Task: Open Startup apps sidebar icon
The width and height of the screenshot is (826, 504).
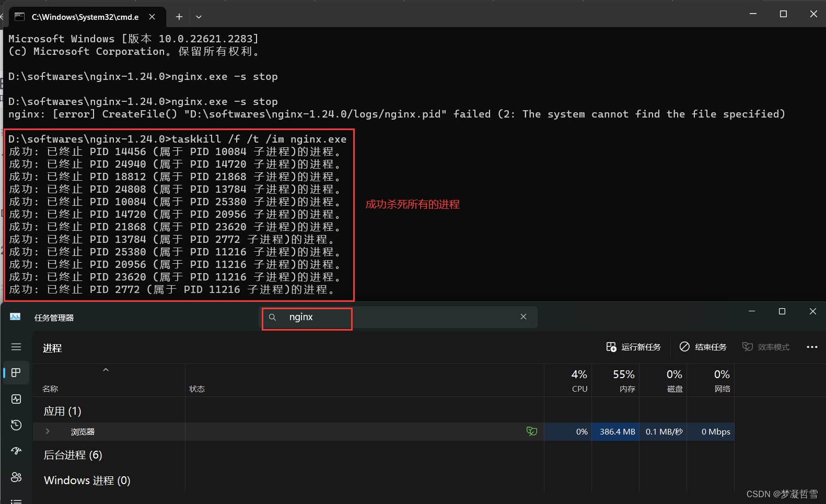Action: pos(16,451)
